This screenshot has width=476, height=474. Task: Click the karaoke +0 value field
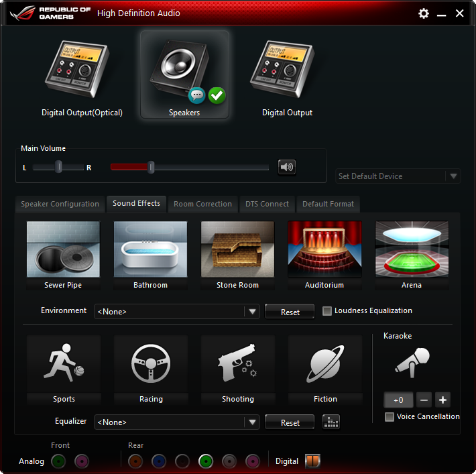[x=398, y=400]
